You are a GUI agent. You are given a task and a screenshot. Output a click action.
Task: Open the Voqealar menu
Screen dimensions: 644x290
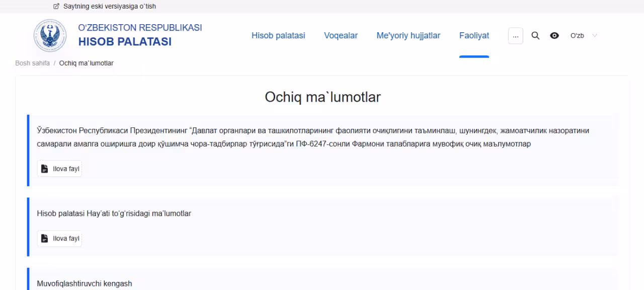click(x=341, y=36)
